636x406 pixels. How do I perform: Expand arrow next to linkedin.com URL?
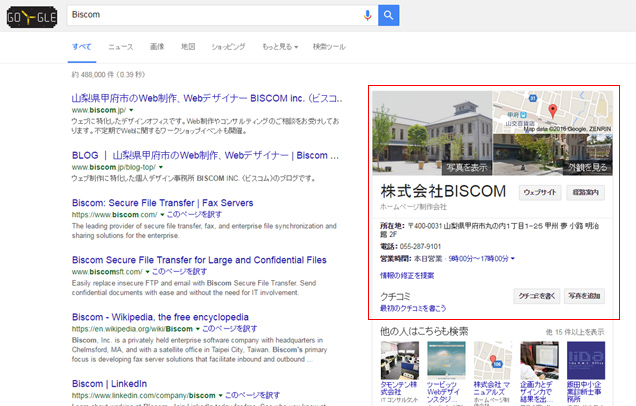coord(221,395)
